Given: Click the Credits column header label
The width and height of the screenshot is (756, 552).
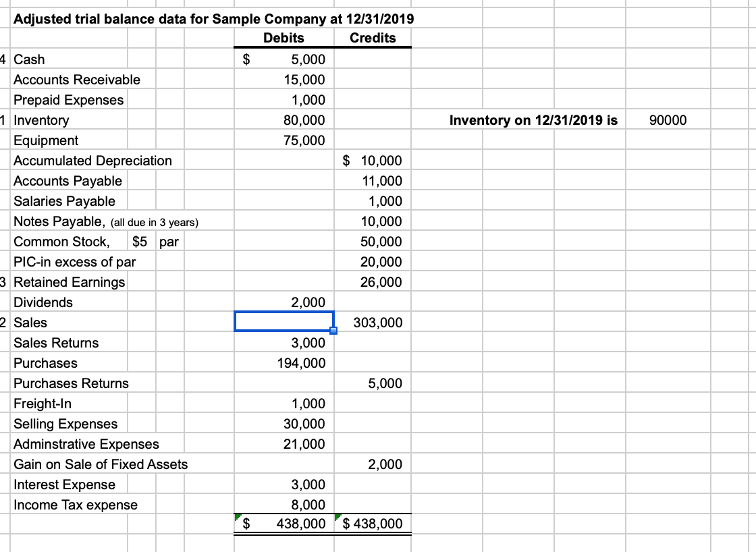Looking at the screenshot, I should (371, 38).
